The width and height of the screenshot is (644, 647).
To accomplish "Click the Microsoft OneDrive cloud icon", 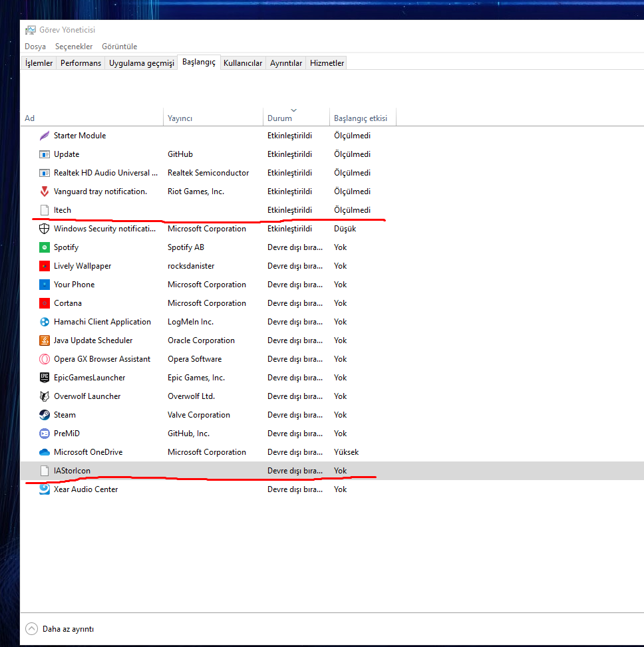I will pos(44,452).
